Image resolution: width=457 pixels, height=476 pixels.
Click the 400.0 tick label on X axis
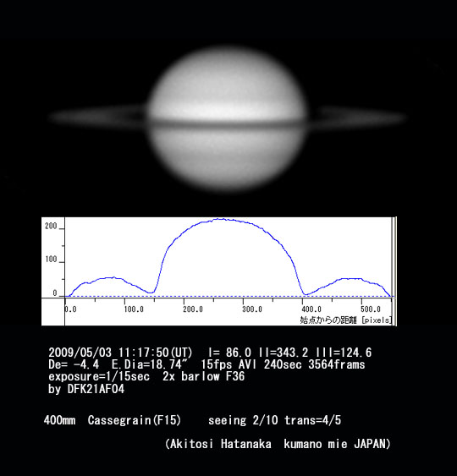pos(311,309)
